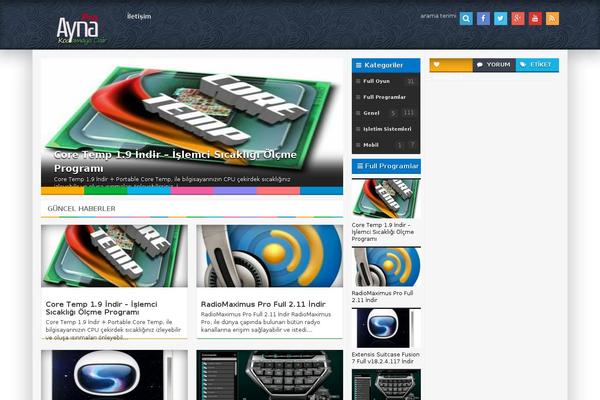600x400 pixels.
Task: Select the heart favorites tab
Action: 451,65
